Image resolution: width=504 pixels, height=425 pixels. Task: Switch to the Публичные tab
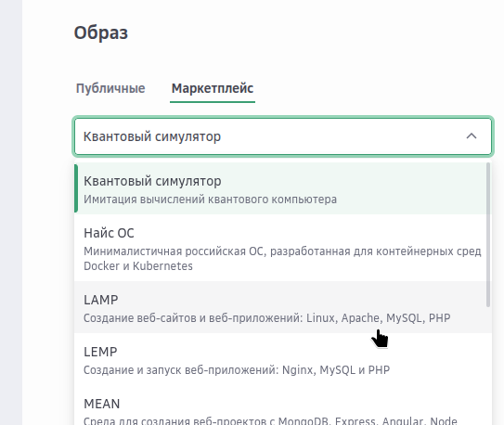click(110, 88)
